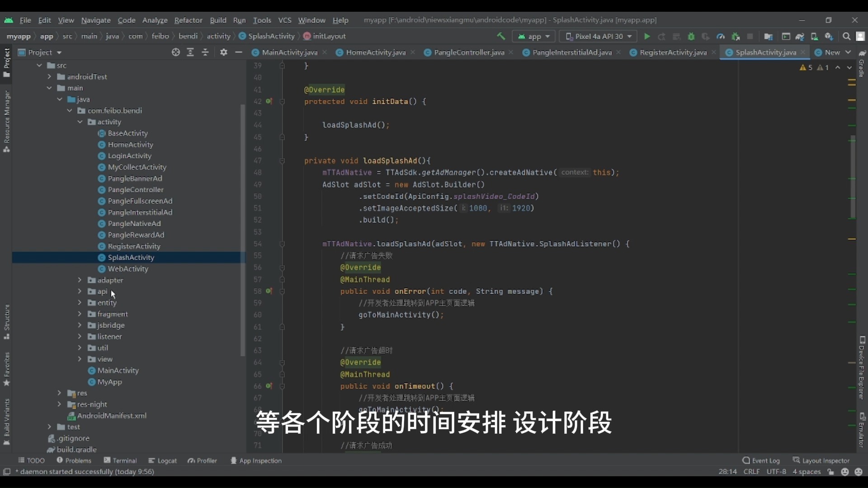Open Project Structure icon in toolbar

coord(768,36)
